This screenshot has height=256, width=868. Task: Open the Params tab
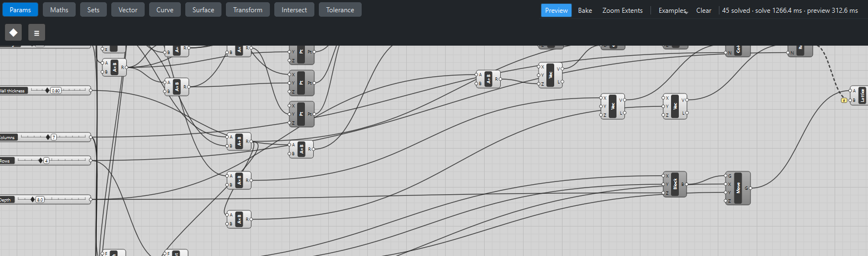point(21,10)
